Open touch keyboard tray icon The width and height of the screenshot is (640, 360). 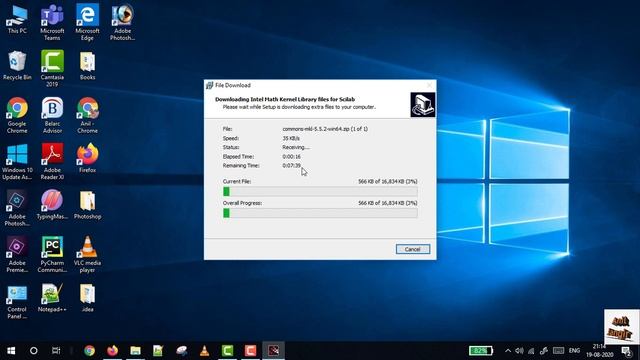558,351
